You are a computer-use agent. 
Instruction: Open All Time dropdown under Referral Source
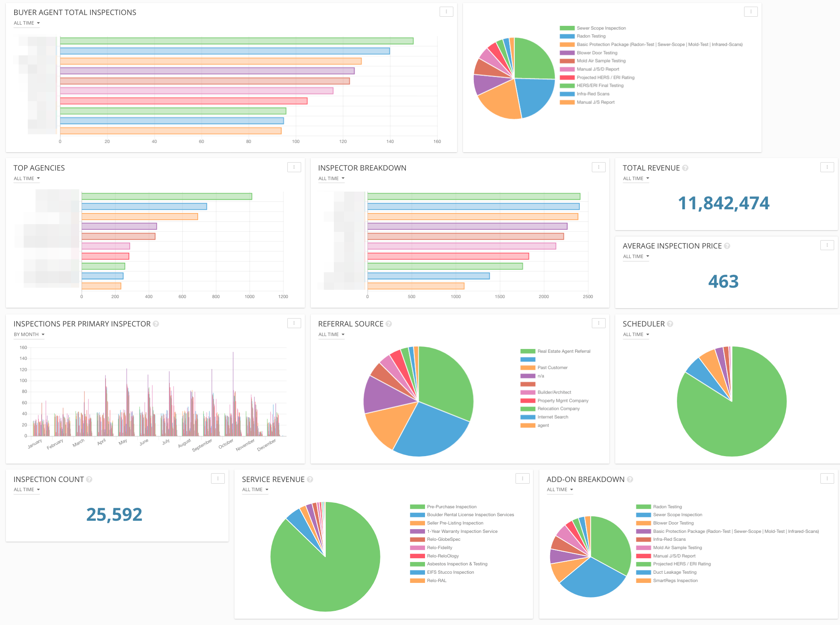pyautogui.click(x=332, y=335)
